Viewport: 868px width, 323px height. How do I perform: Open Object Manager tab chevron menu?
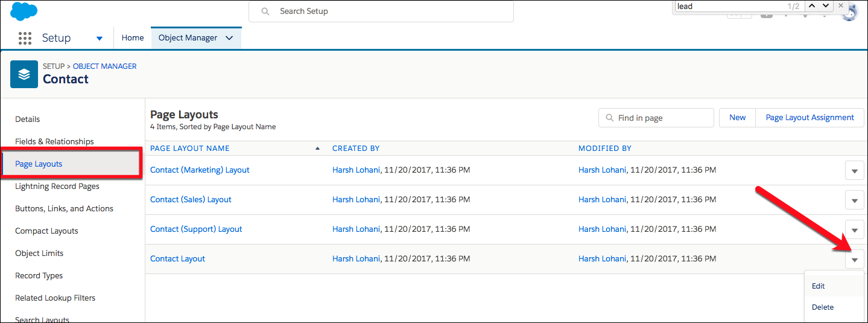tap(229, 38)
